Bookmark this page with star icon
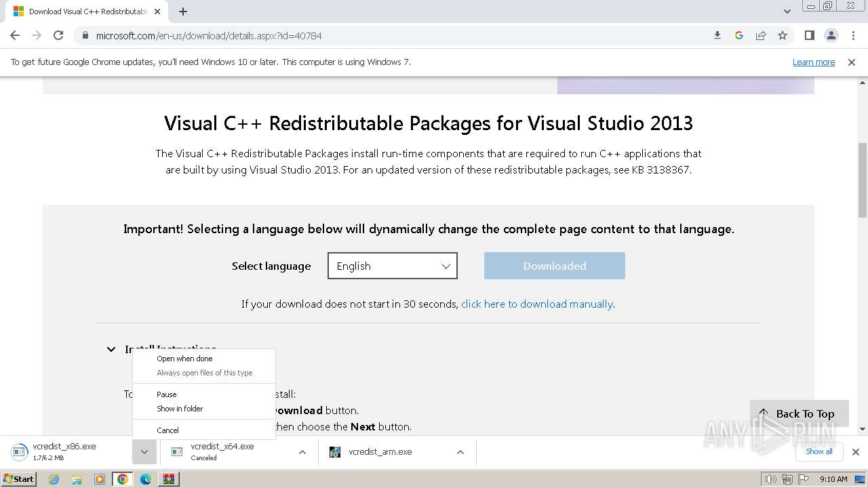 pos(783,35)
